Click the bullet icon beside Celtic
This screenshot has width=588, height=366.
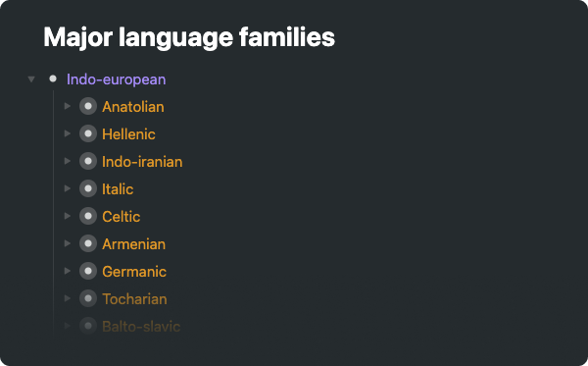click(88, 216)
